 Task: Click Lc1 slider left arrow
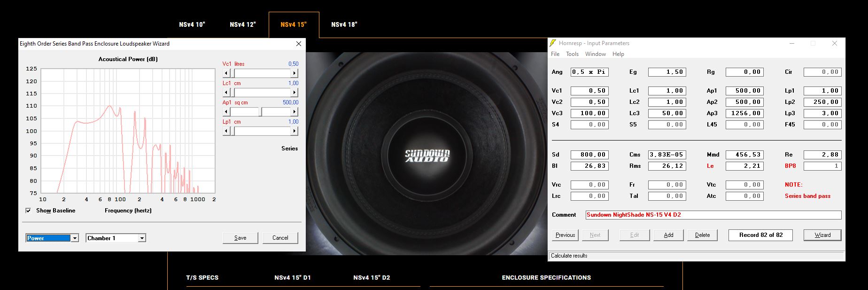coord(226,93)
